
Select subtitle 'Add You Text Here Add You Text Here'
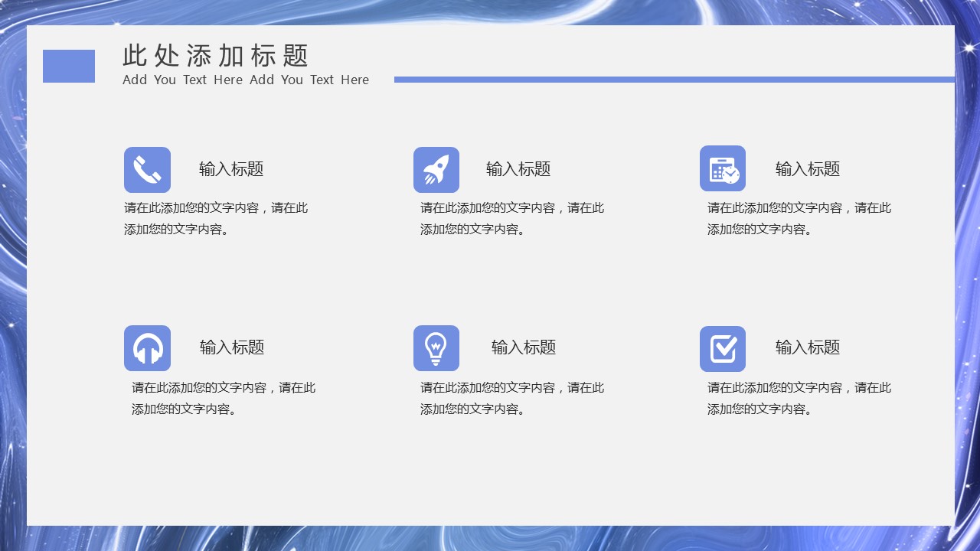[x=246, y=80]
